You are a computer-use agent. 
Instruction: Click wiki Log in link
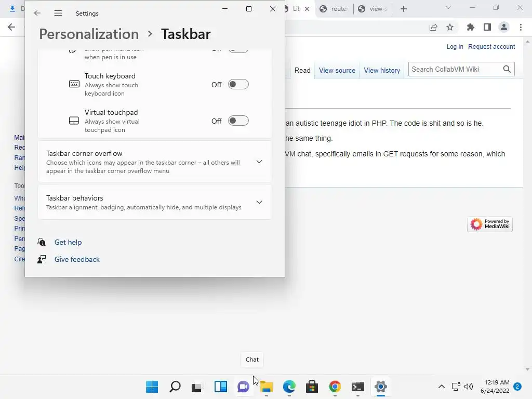[x=455, y=46]
